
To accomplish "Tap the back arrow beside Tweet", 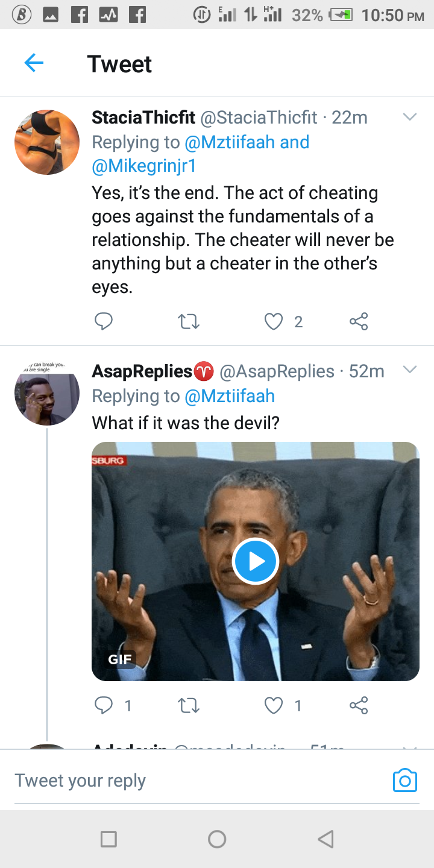I will click(34, 63).
